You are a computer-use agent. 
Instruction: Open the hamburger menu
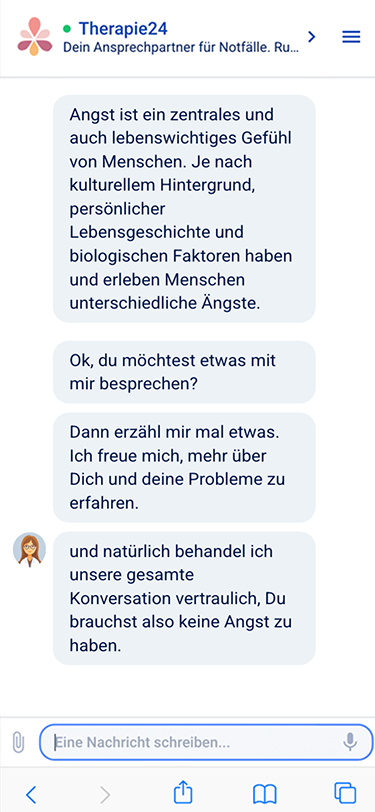tap(351, 37)
